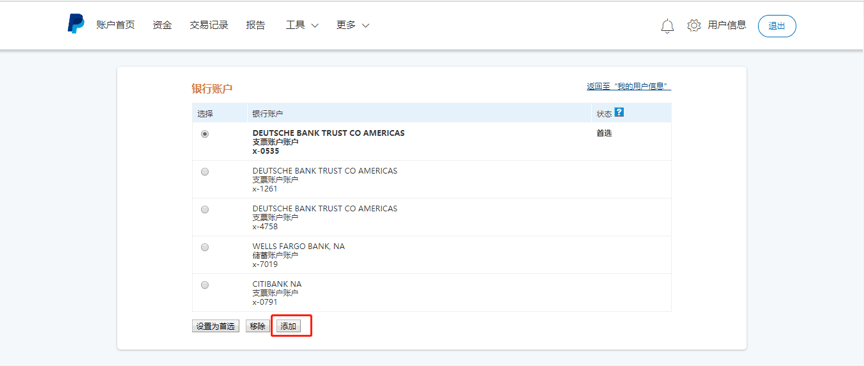
Task: Click the PayPal logo icon
Action: tap(76, 25)
